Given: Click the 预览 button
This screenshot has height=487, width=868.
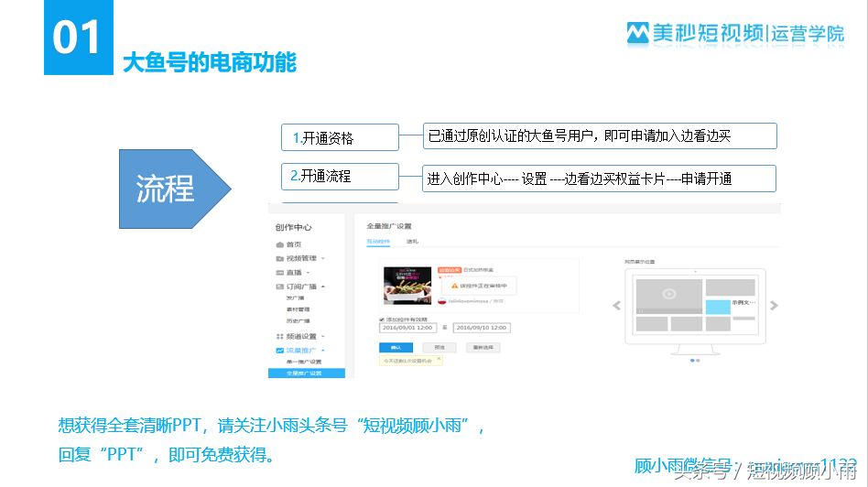Looking at the screenshot, I should pyautogui.click(x=439, y=348).
